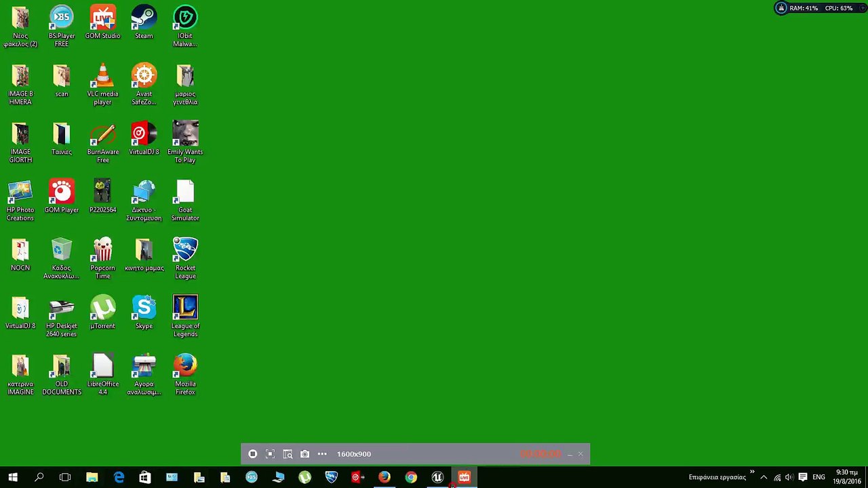Image resolution: width=868 pixels, height=488 pixels.
Task: Select the μαριος γενεθλια folder
Action: [x=185, y=85]
